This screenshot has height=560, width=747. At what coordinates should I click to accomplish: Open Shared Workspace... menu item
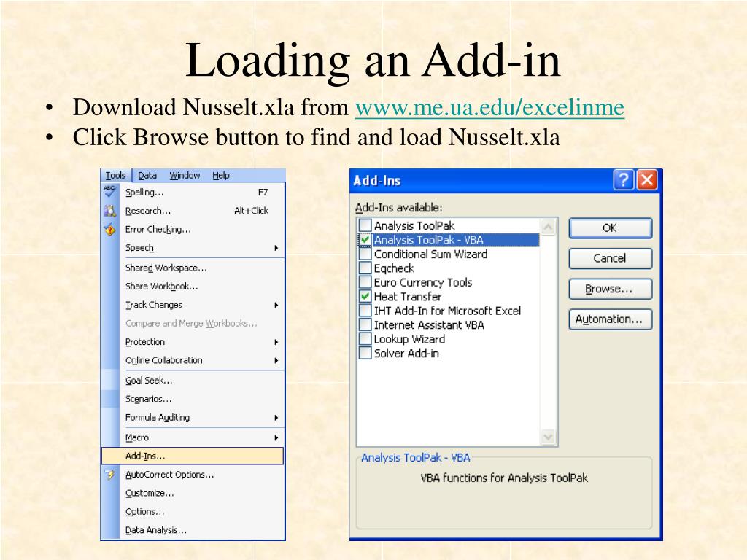click(193, 268)
